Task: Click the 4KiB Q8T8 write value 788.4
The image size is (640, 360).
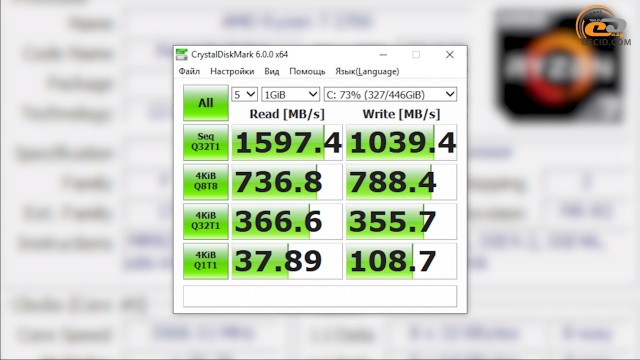Action: coord(401,182)
